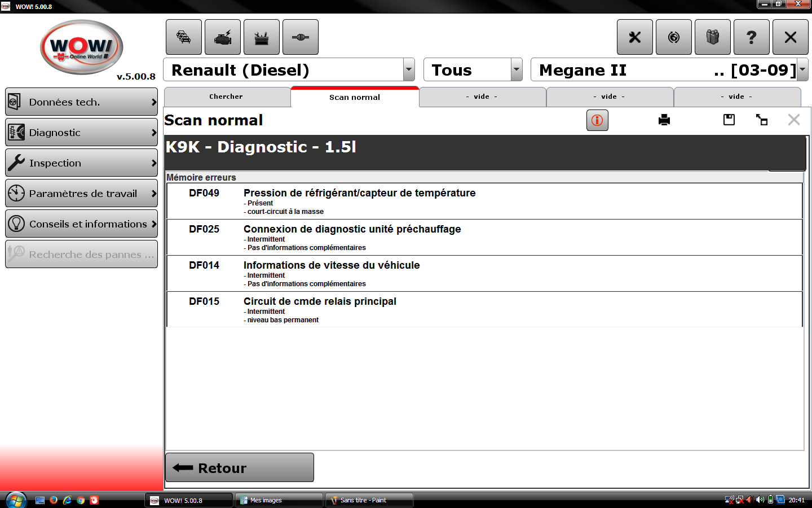Click the network connection tray icon
This screenshot has width=812, height=508.
click(739, 500)
